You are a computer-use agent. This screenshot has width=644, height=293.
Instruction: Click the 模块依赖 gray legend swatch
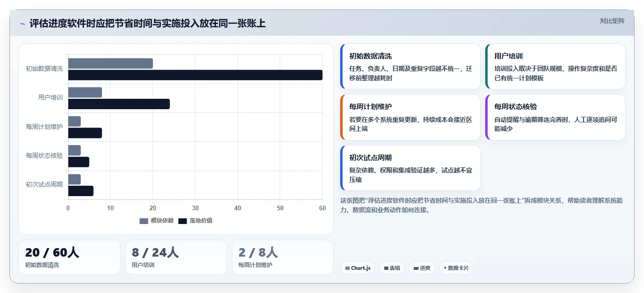(x=144, y=221)
